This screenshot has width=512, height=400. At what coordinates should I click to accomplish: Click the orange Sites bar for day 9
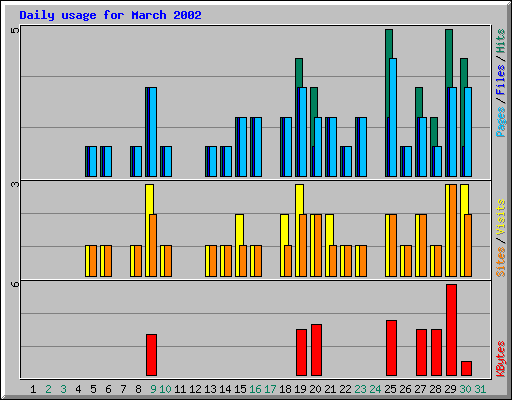pos(153,245)
